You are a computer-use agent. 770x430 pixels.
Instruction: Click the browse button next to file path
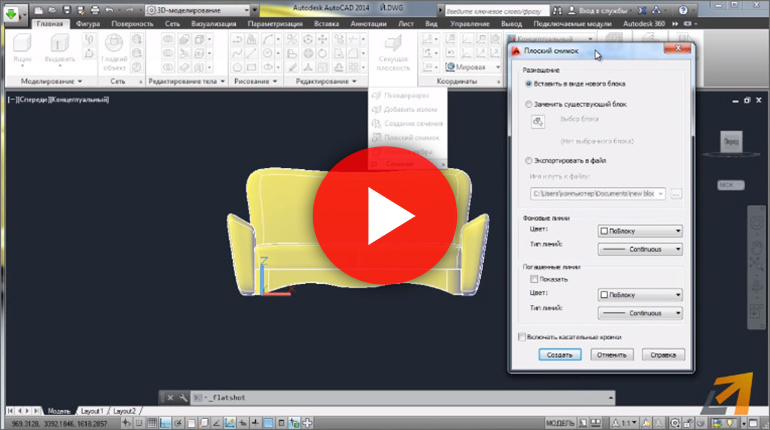click(676, 193)
